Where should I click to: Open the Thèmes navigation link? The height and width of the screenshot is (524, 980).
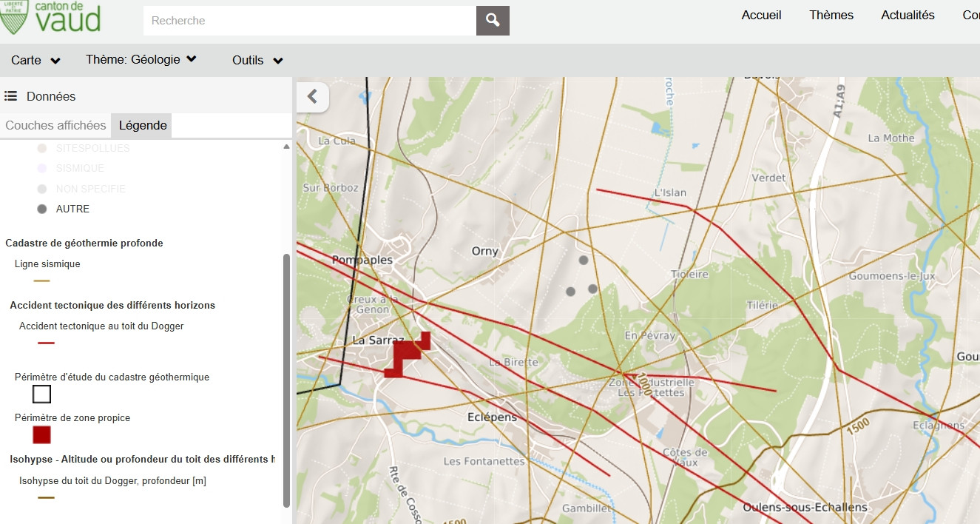pyautogui.click(x=831, y=16)
